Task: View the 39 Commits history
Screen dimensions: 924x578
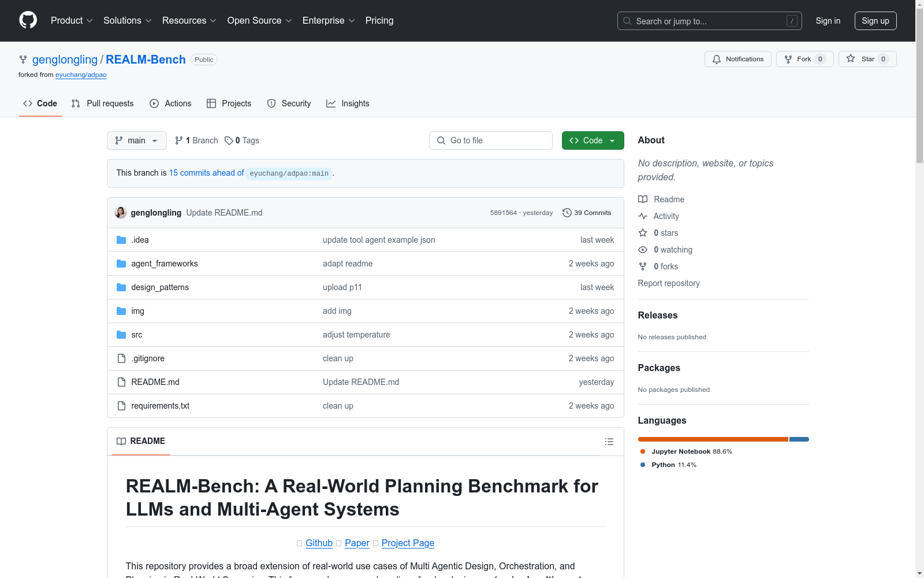Action: point(587,213)
